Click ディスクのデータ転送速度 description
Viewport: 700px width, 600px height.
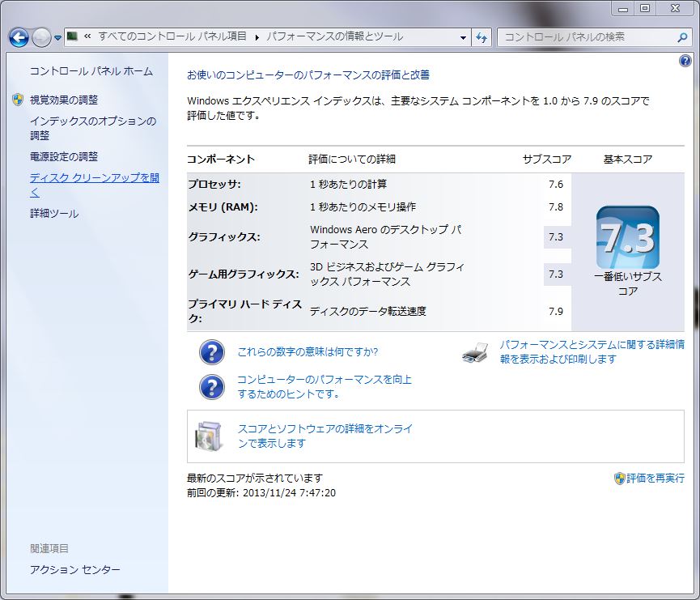coord(368,311)
